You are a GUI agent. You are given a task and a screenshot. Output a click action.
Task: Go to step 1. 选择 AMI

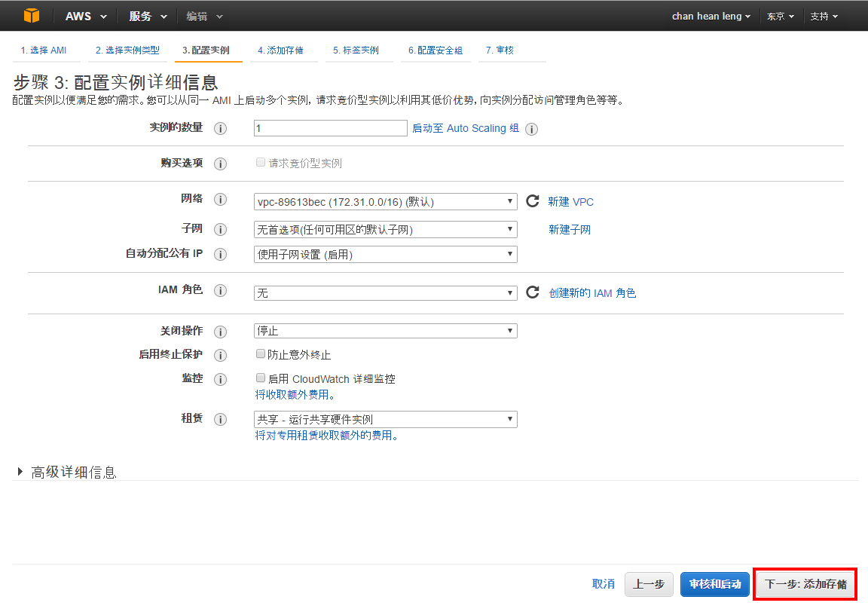coord(44,50)
